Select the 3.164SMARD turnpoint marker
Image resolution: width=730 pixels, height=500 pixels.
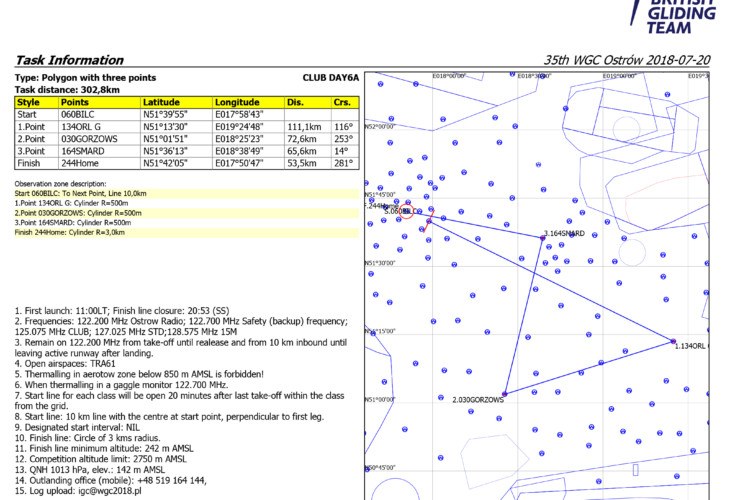pyautogui.click(x=541, y=237)
